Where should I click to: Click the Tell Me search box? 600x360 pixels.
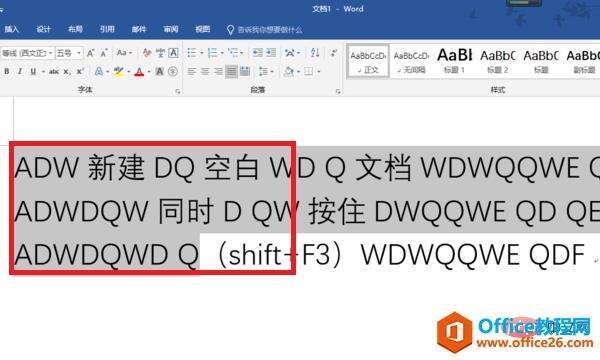pyautogui.click(x=265, y=29)
